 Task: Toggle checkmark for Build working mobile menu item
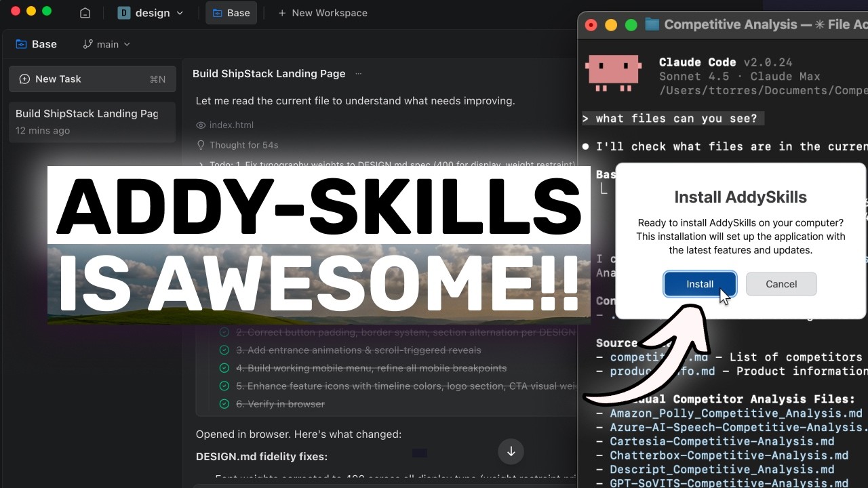click(x=224, y=368)
